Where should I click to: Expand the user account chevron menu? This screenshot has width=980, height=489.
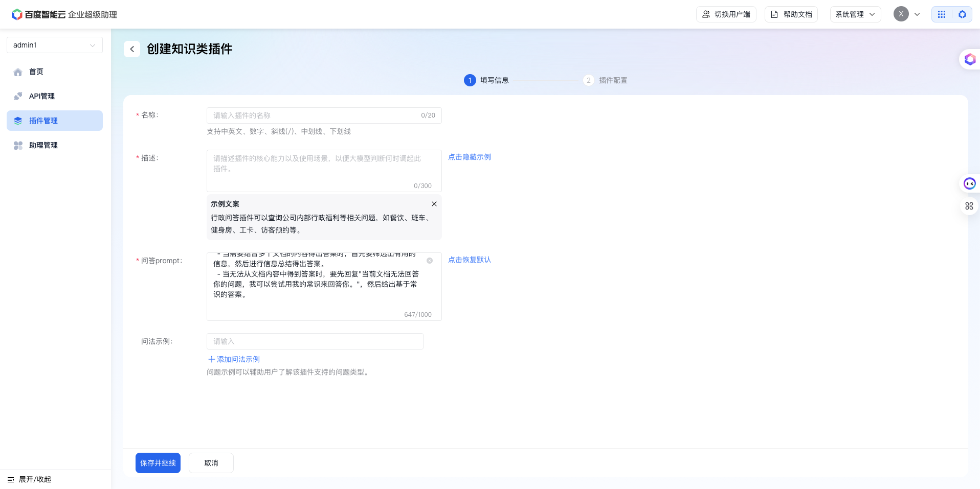tap(917, 14)
